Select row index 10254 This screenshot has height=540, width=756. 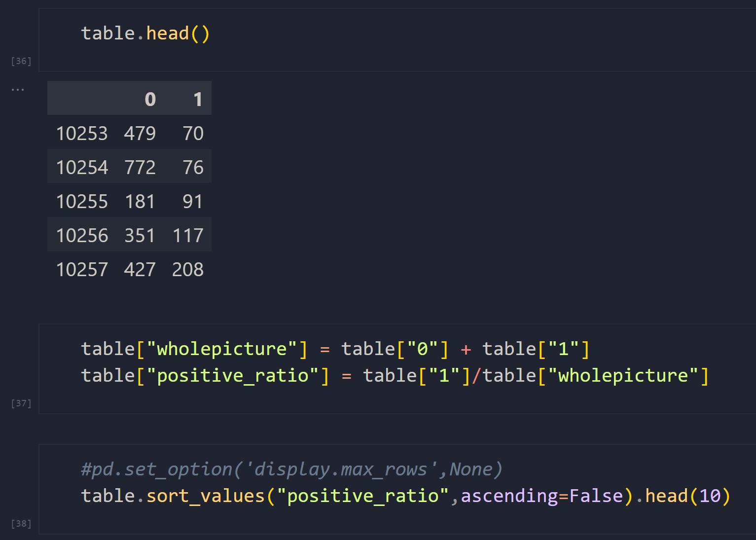pyautogui.click(x=82, y=168)
